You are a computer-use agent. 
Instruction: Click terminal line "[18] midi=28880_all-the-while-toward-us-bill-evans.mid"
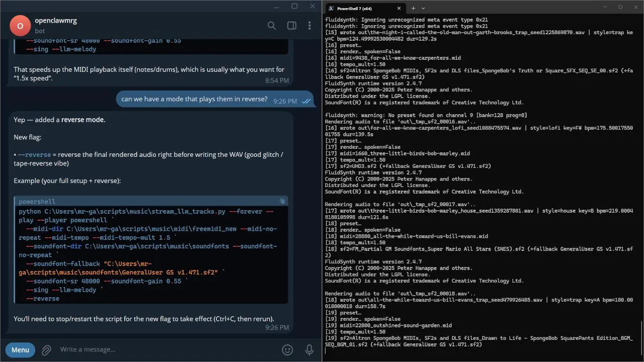[x=407, y=236]
